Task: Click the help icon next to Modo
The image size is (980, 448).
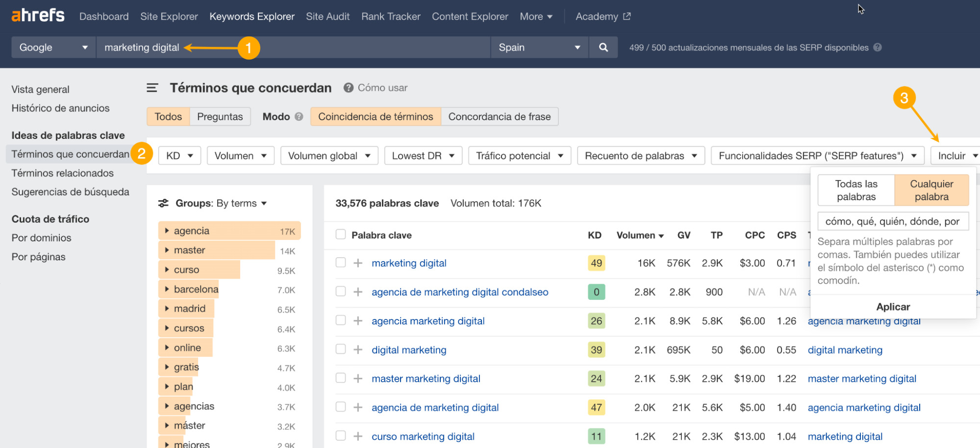Action: point(299,117)
